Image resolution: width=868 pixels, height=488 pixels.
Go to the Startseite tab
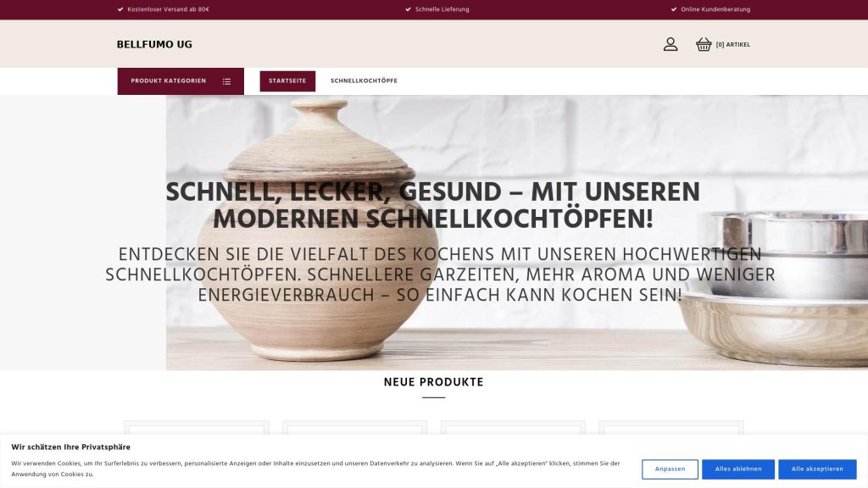tap(287, 80)
